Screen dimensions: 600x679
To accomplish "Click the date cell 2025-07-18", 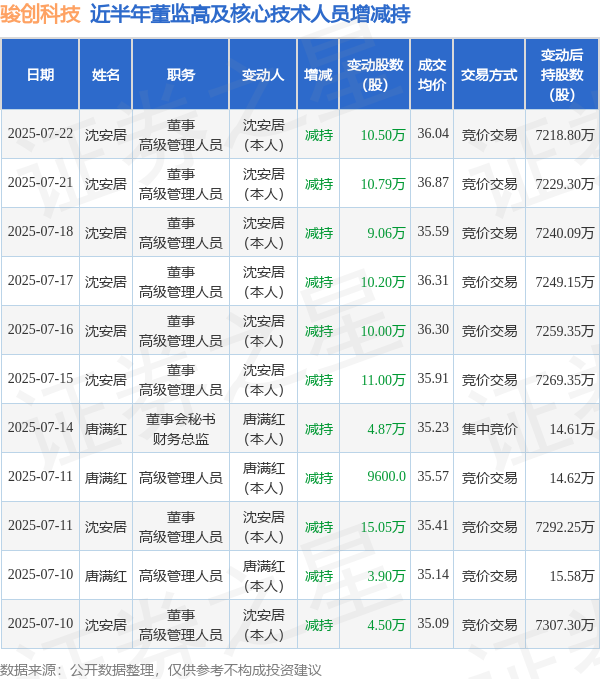I will [40, 231].
